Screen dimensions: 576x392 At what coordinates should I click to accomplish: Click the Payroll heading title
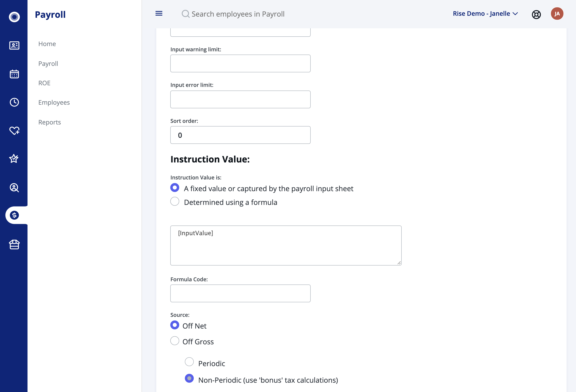point(50,15)
